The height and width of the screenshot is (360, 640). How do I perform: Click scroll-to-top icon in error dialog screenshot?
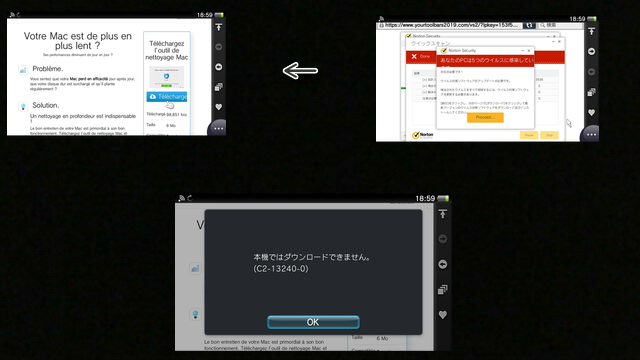pyautogui.click(x=443, y=214)
